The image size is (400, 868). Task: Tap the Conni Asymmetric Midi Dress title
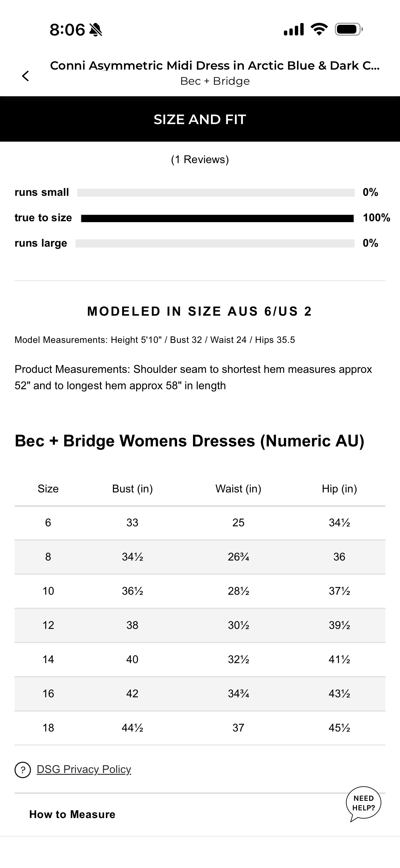click(x=215, y=65)
